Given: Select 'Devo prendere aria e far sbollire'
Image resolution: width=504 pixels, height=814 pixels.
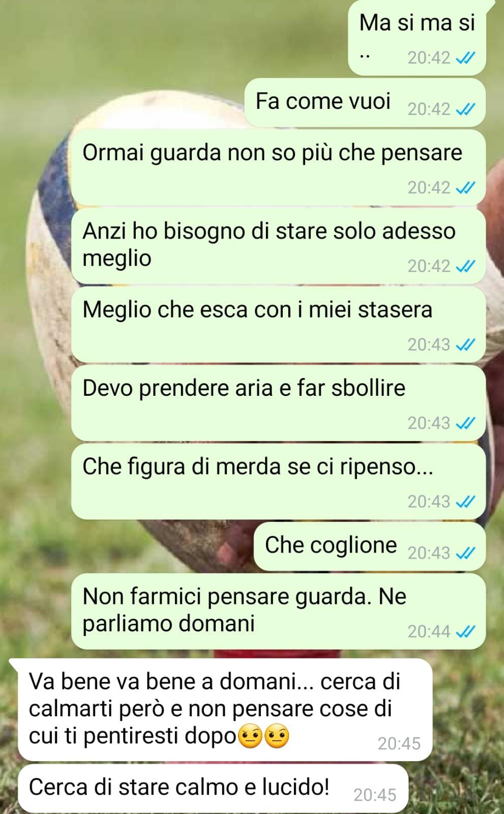Looking at the screenshot, I should (279, 402).
